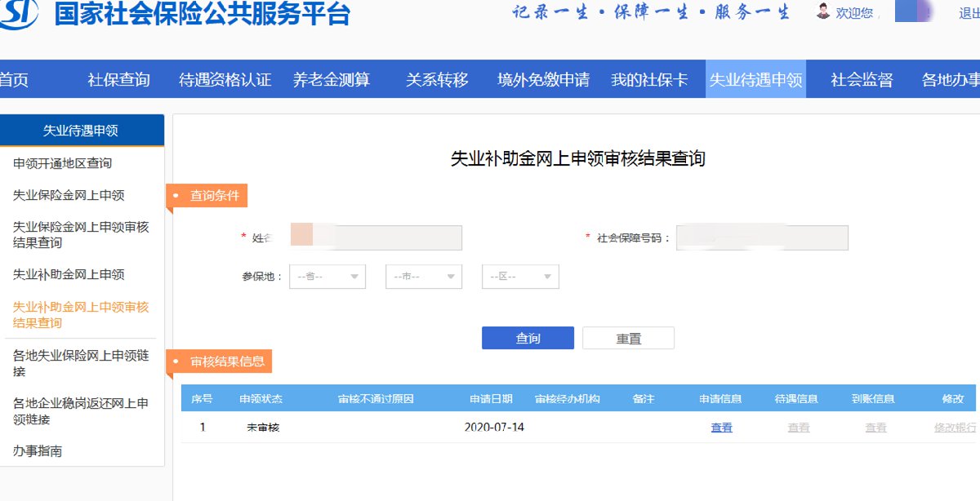980x501 pixels.
Task: Open 我的社保卡 in navigation bar
Action: click(x=649, y=80)
